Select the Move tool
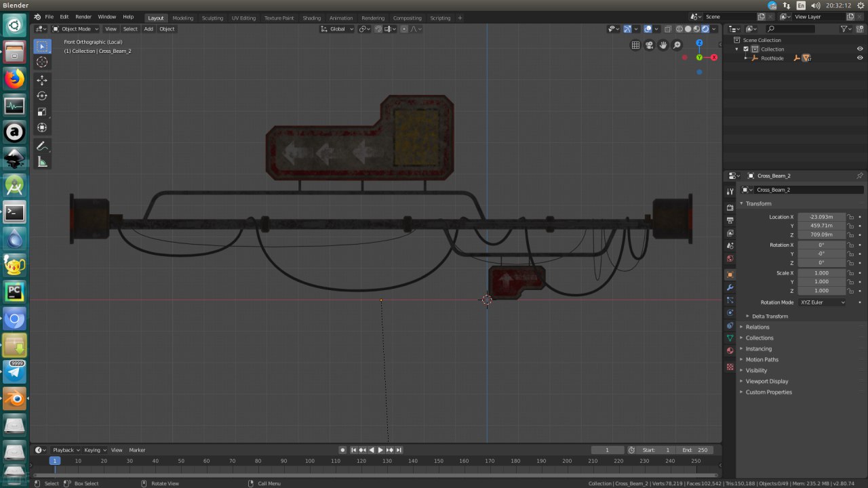This screenshot has height=488, width=868. [x=42, y=80]
